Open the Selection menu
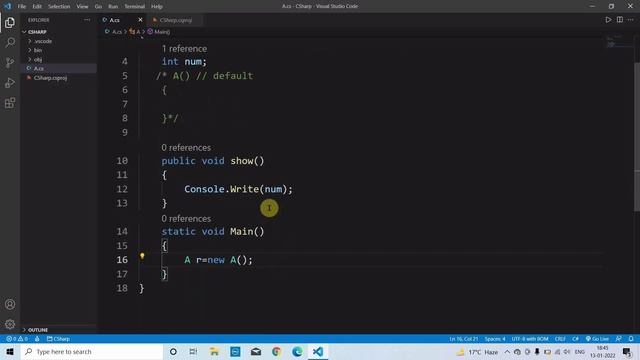This screenshot has width=640, height=360. click(x=59, y=6)
